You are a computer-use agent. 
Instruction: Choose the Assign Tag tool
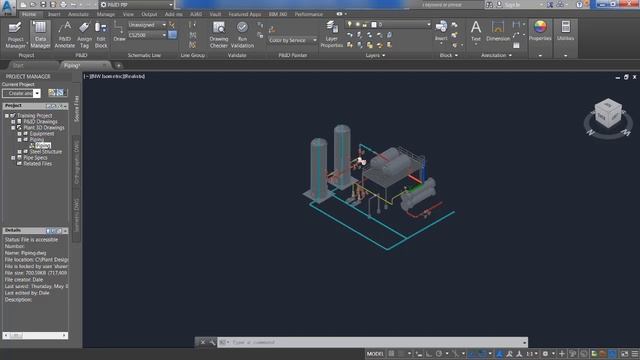click(84, 35)
